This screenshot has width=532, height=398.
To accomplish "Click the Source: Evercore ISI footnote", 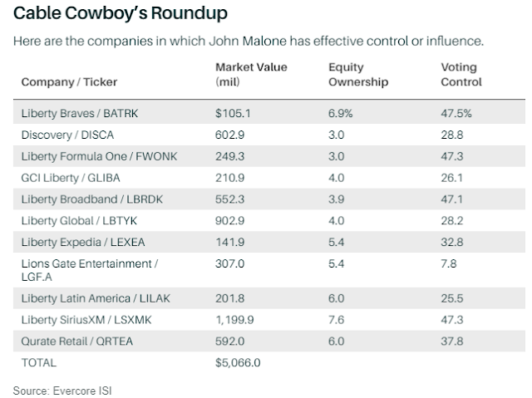I will [x=62, y=389].
